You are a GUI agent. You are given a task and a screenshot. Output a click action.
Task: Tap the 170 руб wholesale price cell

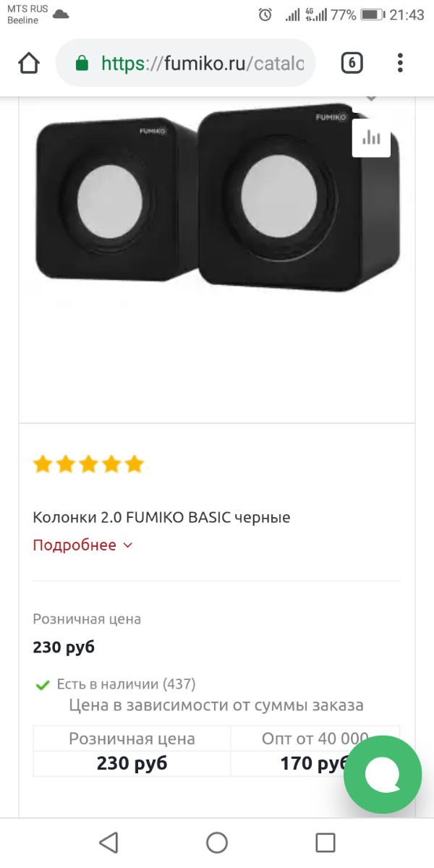[315, 764]
